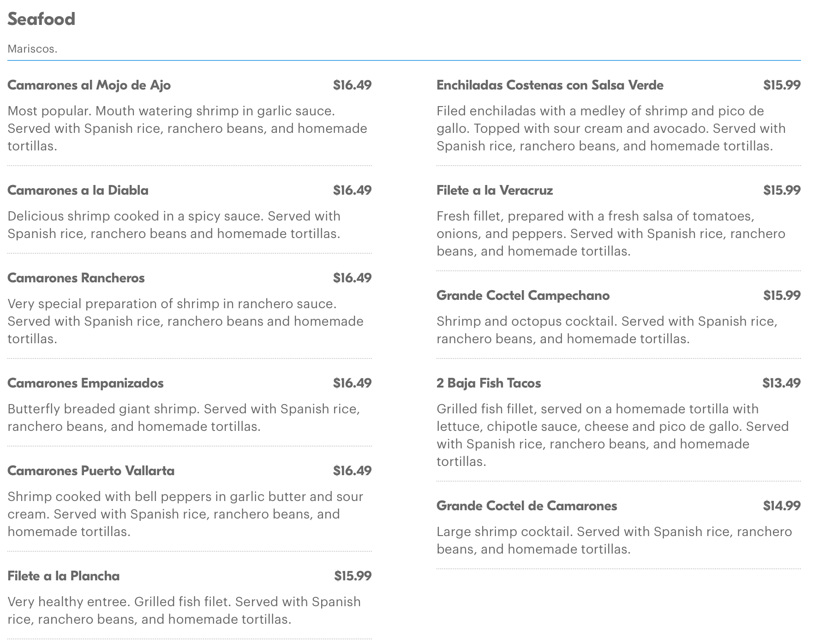Choose the Camarones Rancheros entree

point(76,278)
